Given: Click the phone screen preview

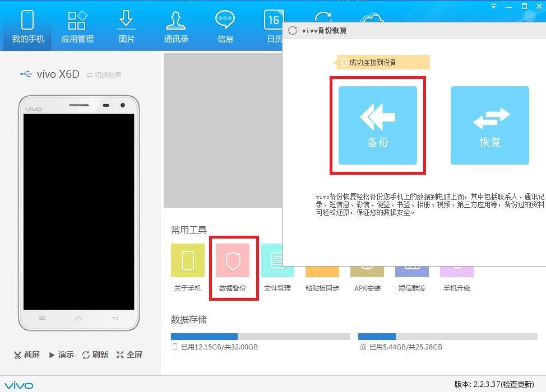Looking at the screenshot, I should click(x=78, y=212).
